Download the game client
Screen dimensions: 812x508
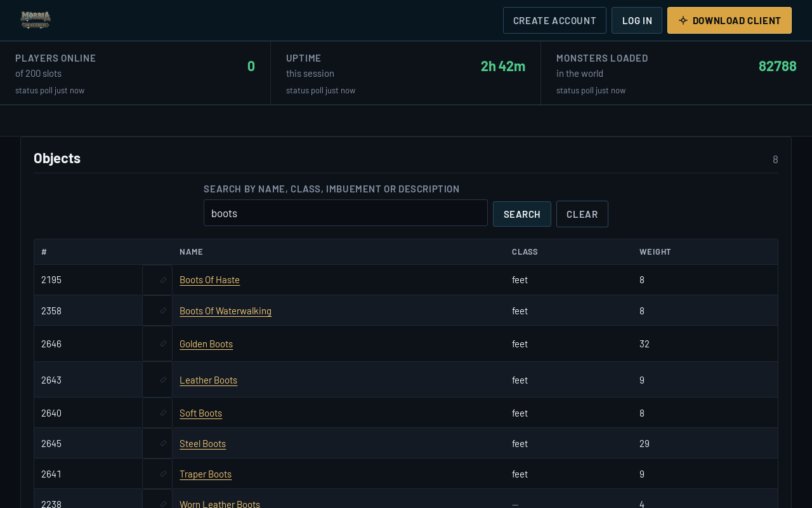(730, 20)
